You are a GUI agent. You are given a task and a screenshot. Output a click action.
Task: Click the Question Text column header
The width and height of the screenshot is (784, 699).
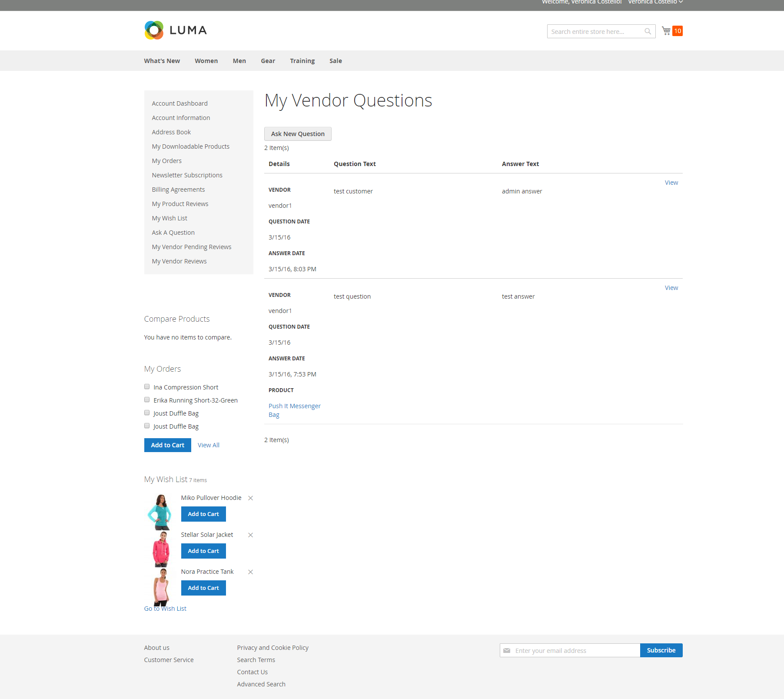[x=355, y=164]
